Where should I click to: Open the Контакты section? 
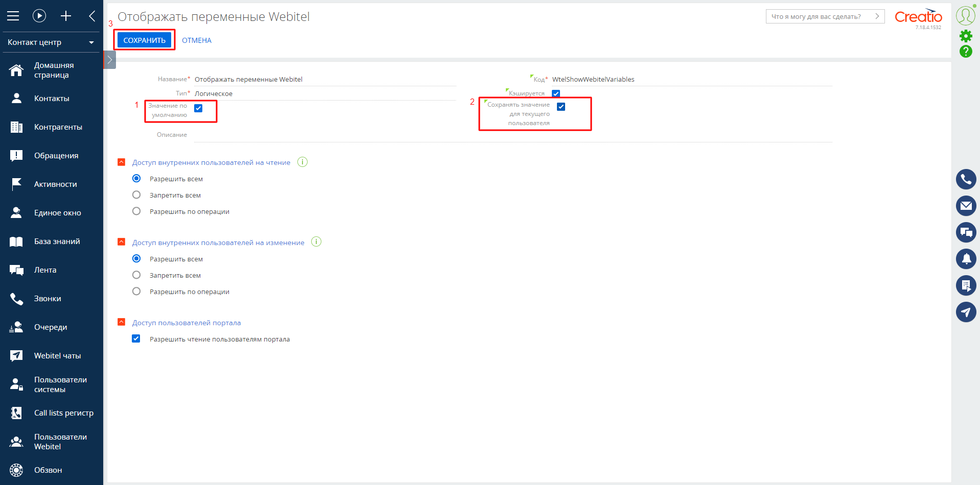coord(52,99)
